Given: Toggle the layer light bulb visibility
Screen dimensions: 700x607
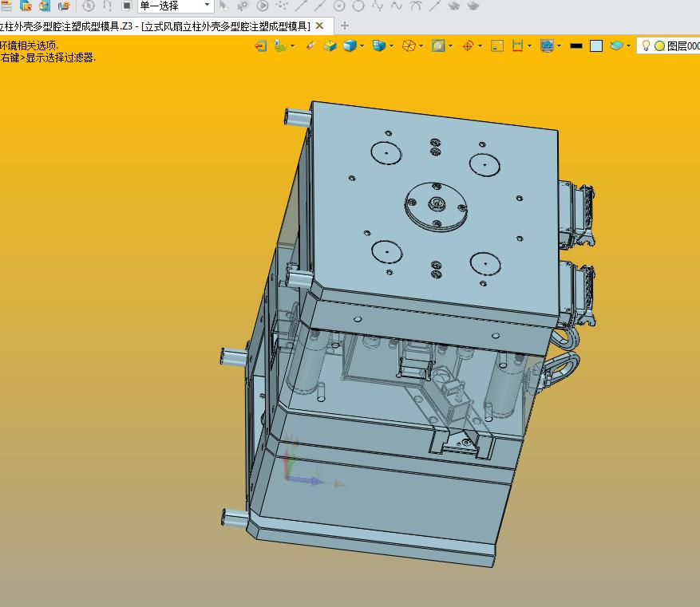Looking at the screenshot, I should point(647,46).
